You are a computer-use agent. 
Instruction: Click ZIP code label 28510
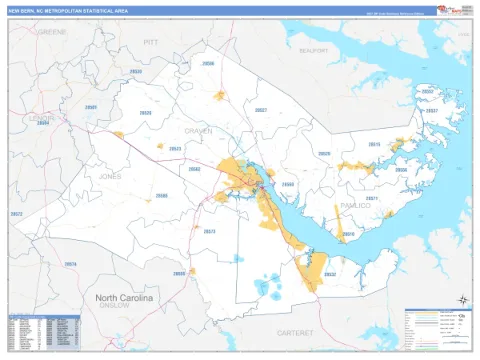click(x=348, y=234)
